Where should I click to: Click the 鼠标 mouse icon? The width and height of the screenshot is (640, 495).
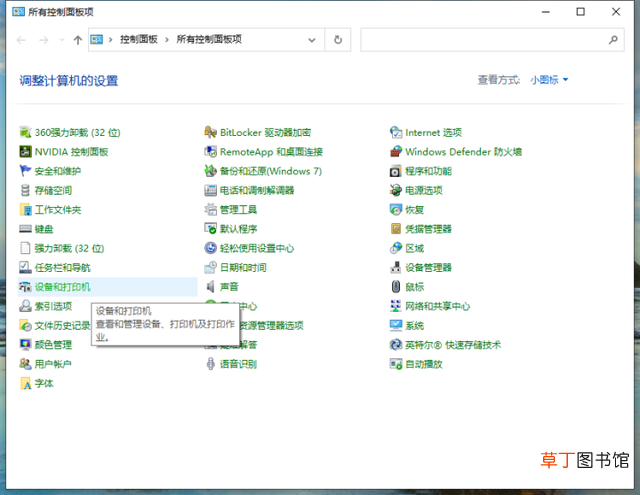click(x=396, y=286)
